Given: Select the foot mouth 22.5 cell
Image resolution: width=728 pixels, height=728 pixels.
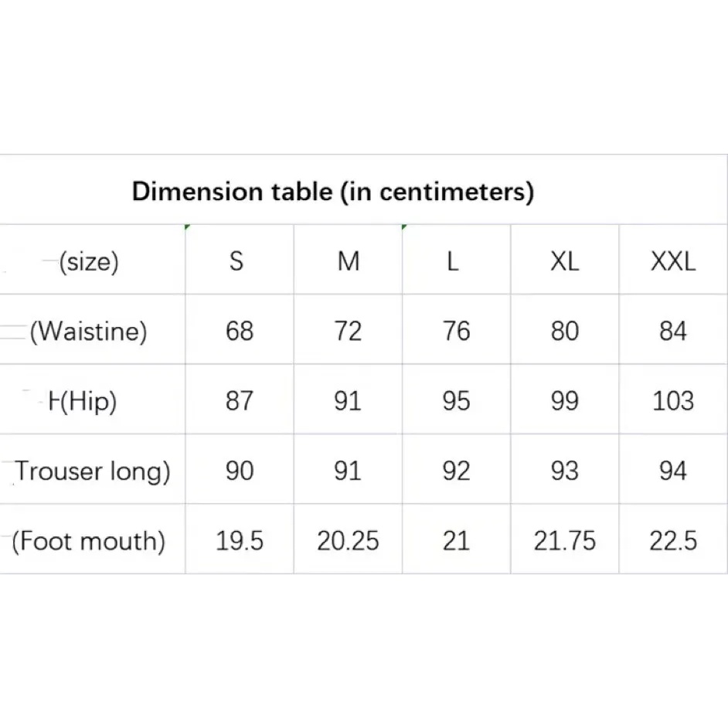Looking at the screenshot, I should [673, 540].
